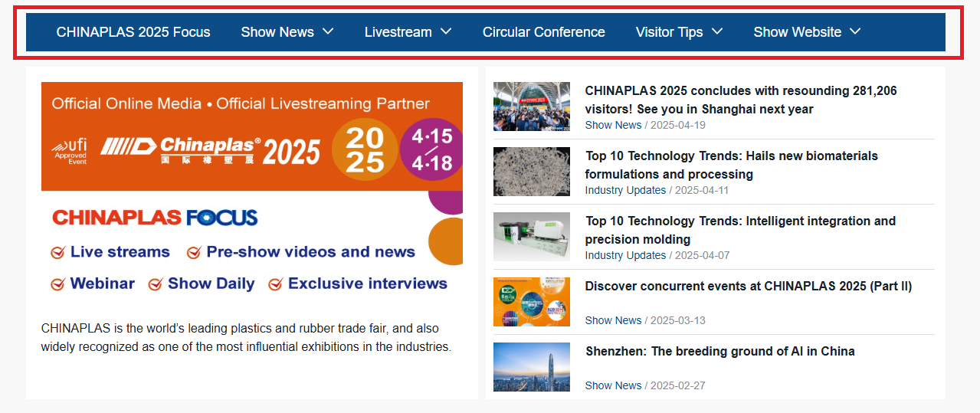Viewport: 980px width, 413px height.
Task: Click the Chinaplas 2025 logo in banner
Action: click(x=211, y=150)
